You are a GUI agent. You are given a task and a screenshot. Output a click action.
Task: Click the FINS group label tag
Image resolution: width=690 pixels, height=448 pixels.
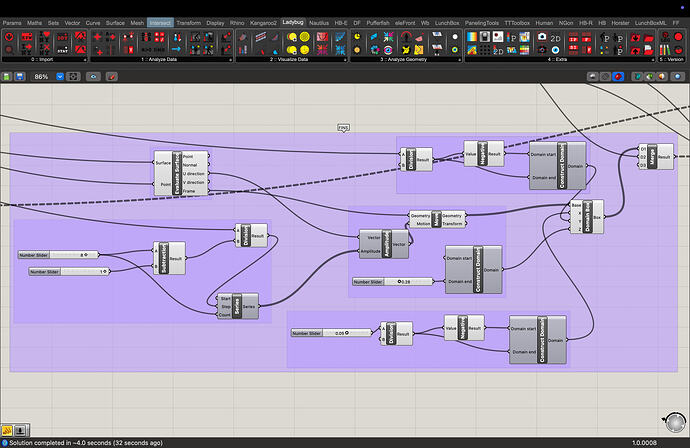343,128
